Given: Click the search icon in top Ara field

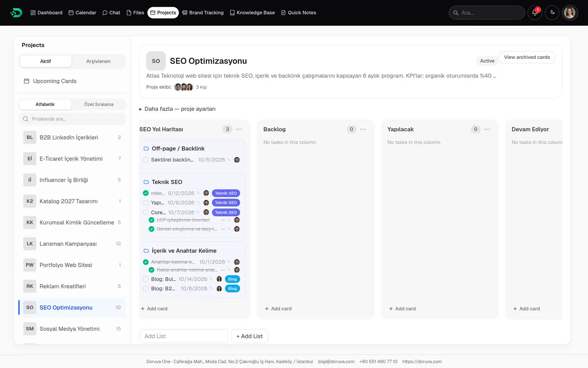Looking at the screenshot, I should [x=456, y=13].
